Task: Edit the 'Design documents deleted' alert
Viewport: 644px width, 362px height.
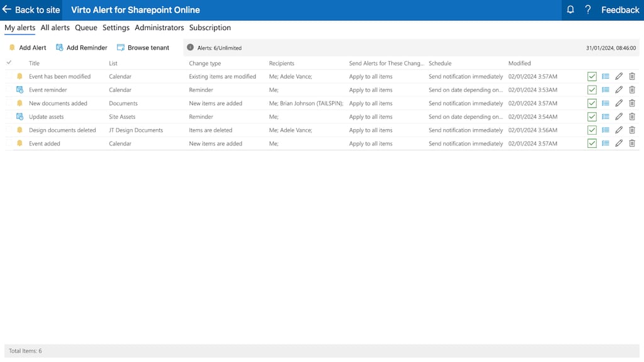Action: pyautogui.click(x=619, y=130)
